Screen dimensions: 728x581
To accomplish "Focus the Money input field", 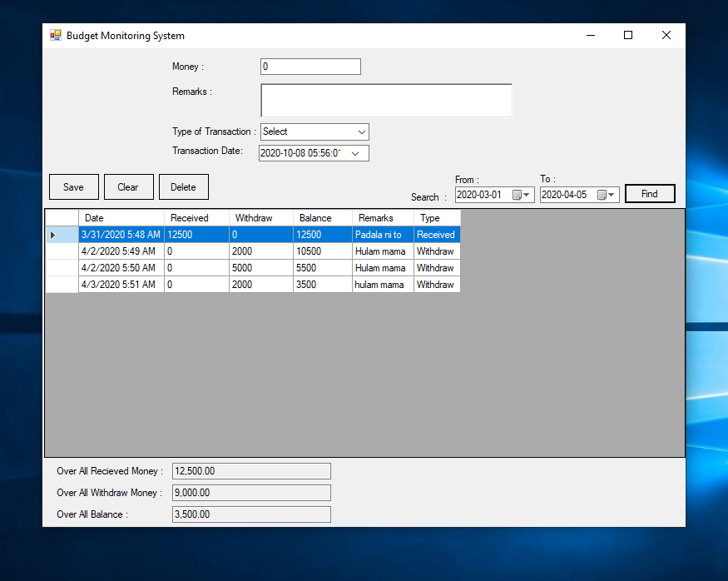I will point(310,67).
